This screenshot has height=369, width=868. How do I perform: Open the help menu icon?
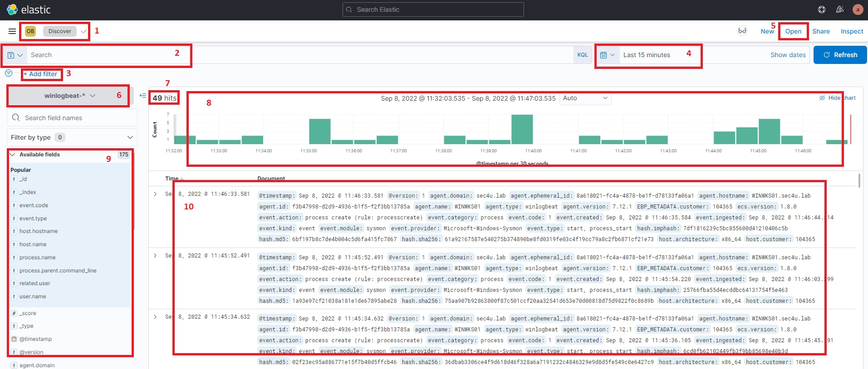822,10
